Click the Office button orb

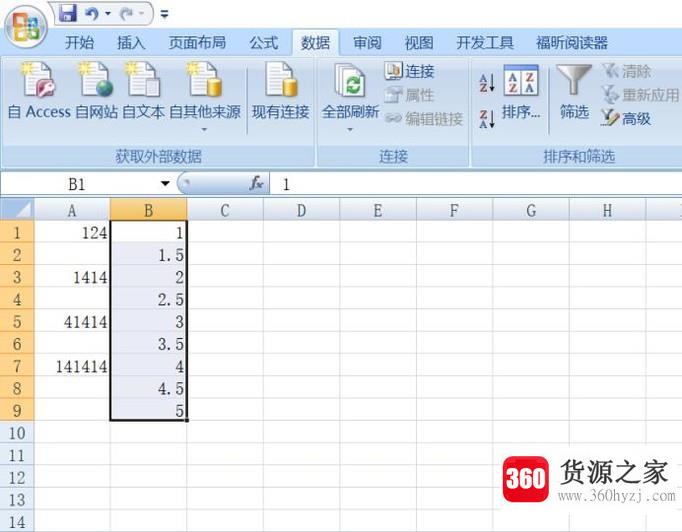[x=26, y=26]
